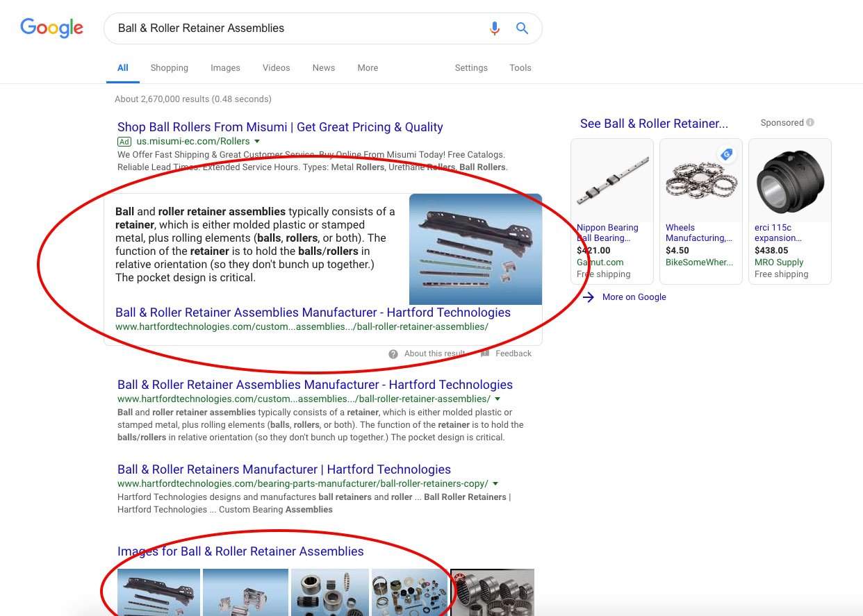
Task: Click the About 2,670,000 results text
Action: (x=193, y=99)
